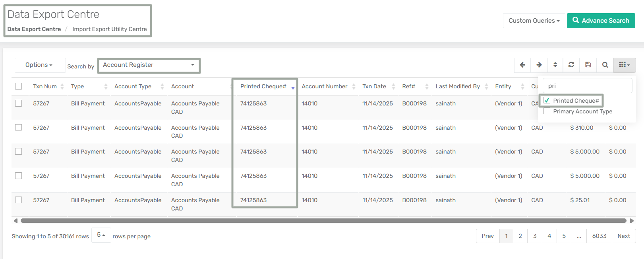
Task: Click the Next pagination button
Action: (623, 236)
